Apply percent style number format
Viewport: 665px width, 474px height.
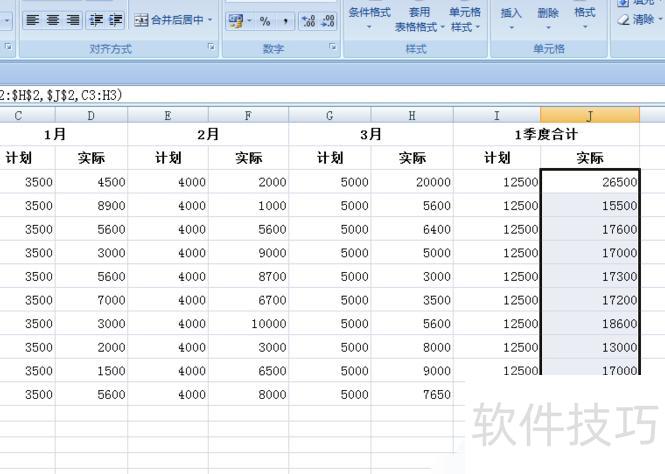click(x=265, y=21)
